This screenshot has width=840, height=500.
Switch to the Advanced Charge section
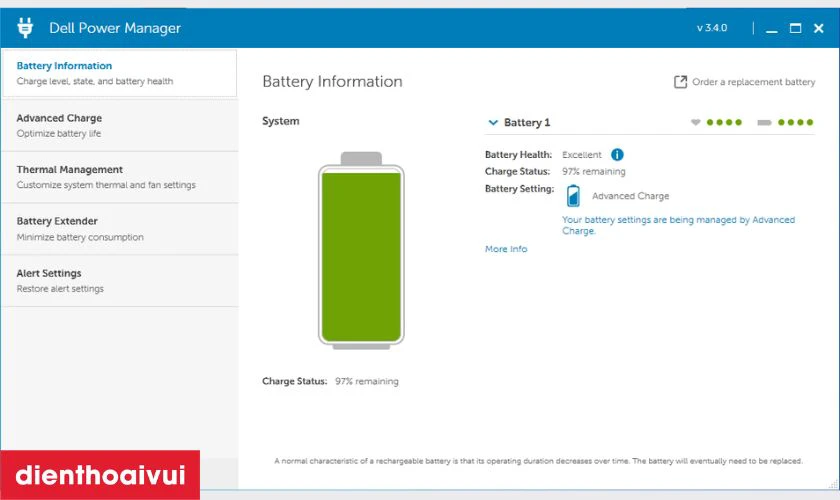coord(119,125)
